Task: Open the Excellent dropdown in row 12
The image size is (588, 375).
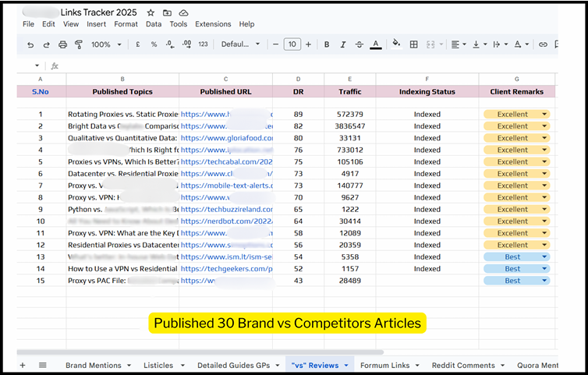Action: tap(517, 245)
